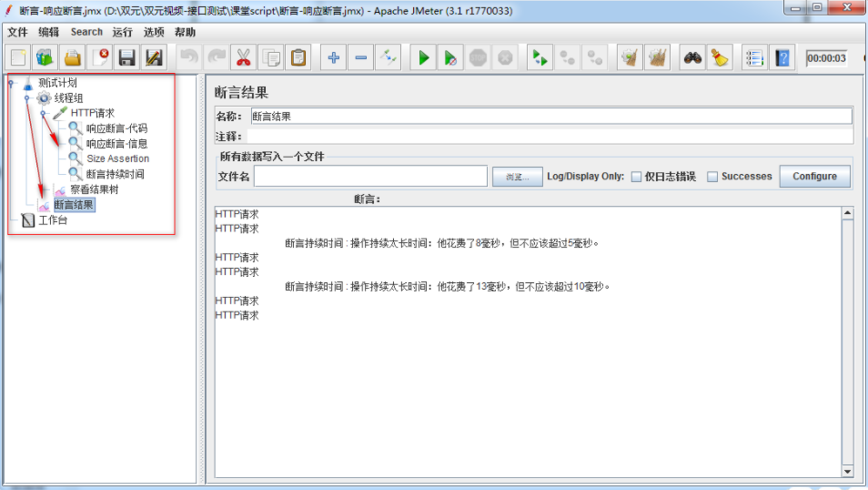The width and height of the screenshot is (868, 490).
Task: Select 察看结果树 in the tree
Action: point(94,189)
